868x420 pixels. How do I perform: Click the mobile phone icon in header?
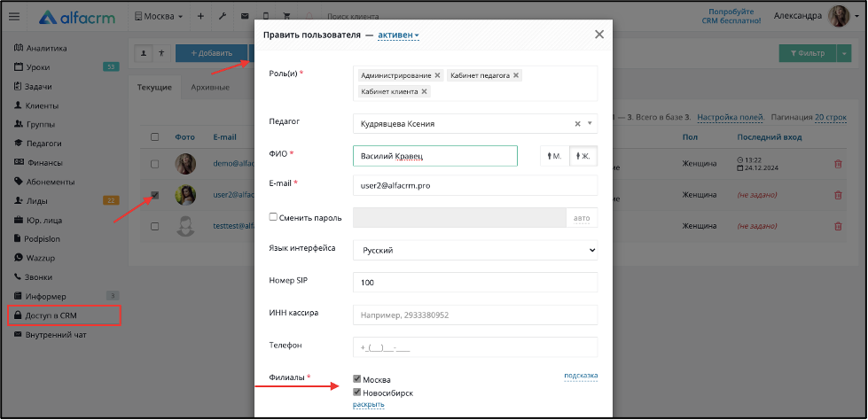tap(266, 17)
